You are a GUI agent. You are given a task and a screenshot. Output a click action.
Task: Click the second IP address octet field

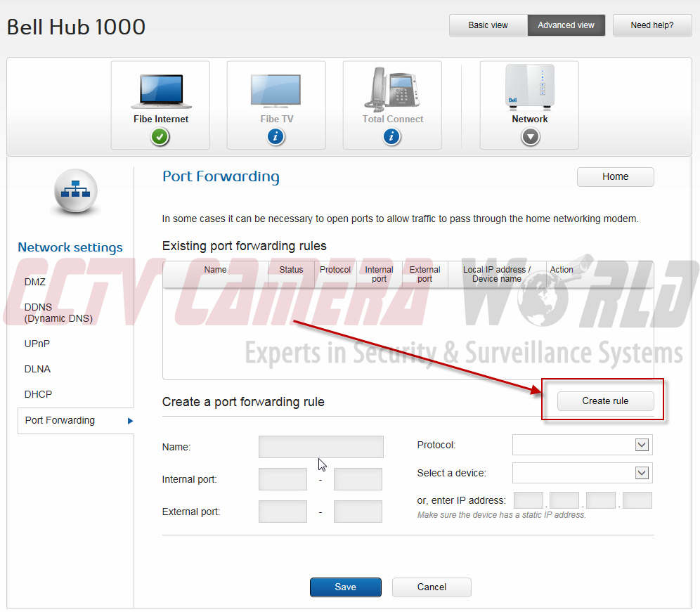[x=564, y=500]
